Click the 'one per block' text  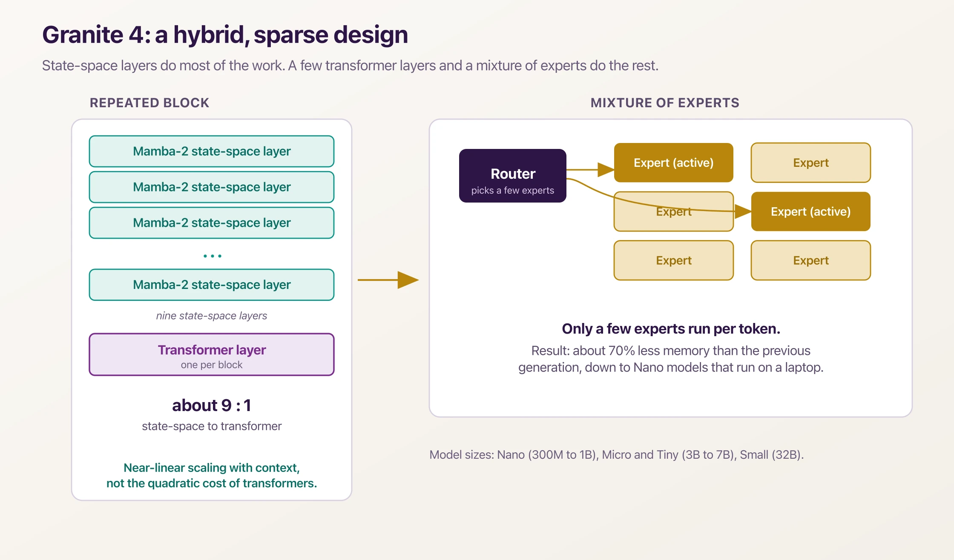[212, 365]
